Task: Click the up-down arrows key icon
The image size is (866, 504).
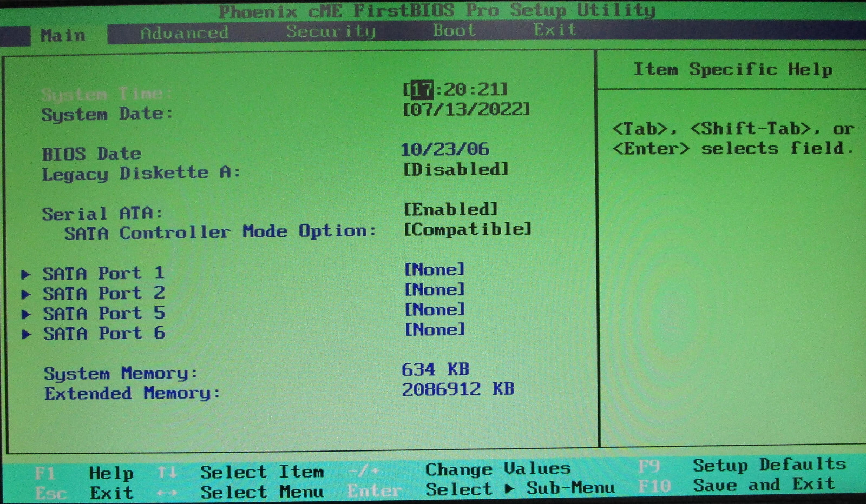Action: pos(167,473)
